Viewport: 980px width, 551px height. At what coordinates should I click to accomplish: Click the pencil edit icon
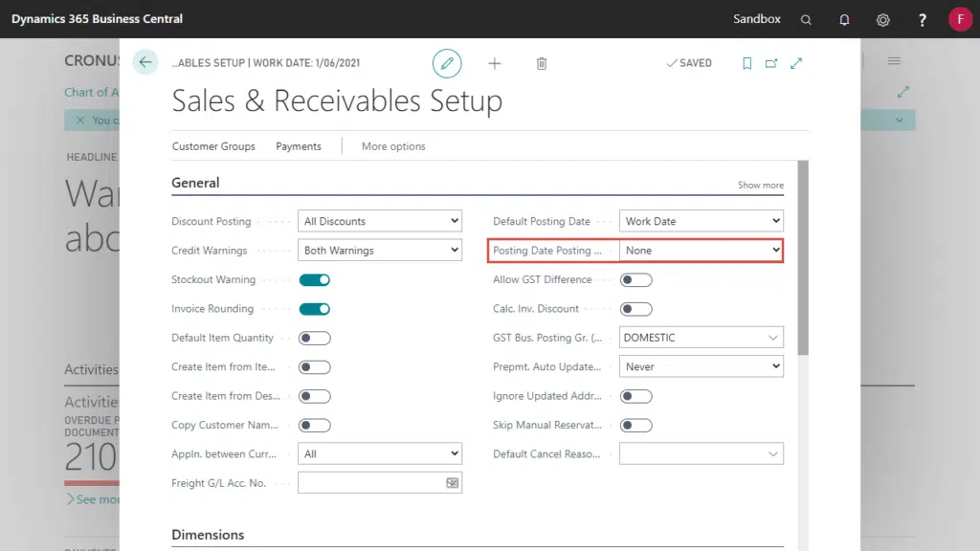coord(447,63)
